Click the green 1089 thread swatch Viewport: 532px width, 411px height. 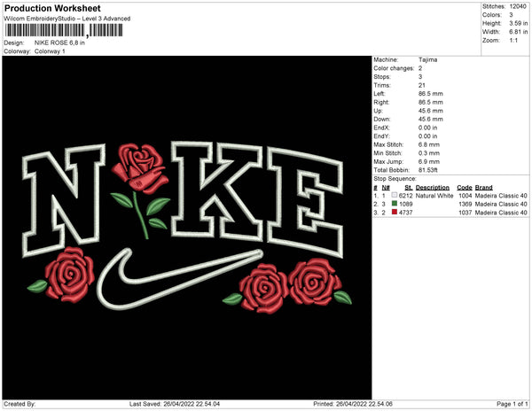395,204
